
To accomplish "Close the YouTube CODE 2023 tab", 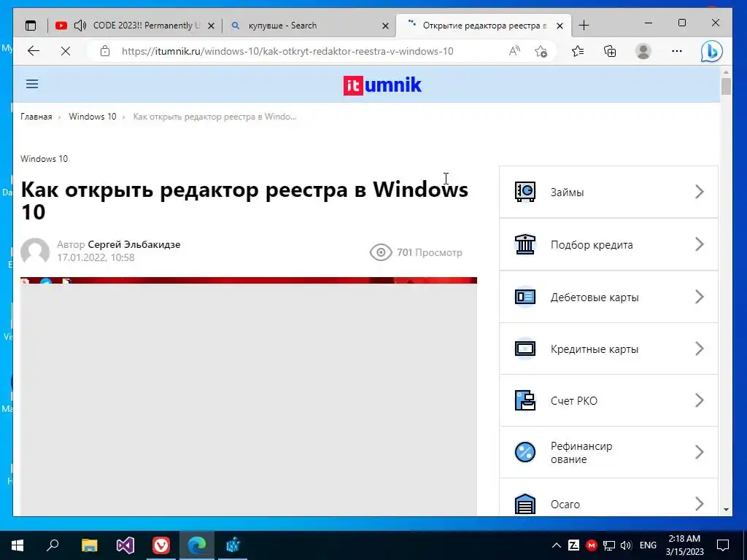I will (x=211, y=26).
